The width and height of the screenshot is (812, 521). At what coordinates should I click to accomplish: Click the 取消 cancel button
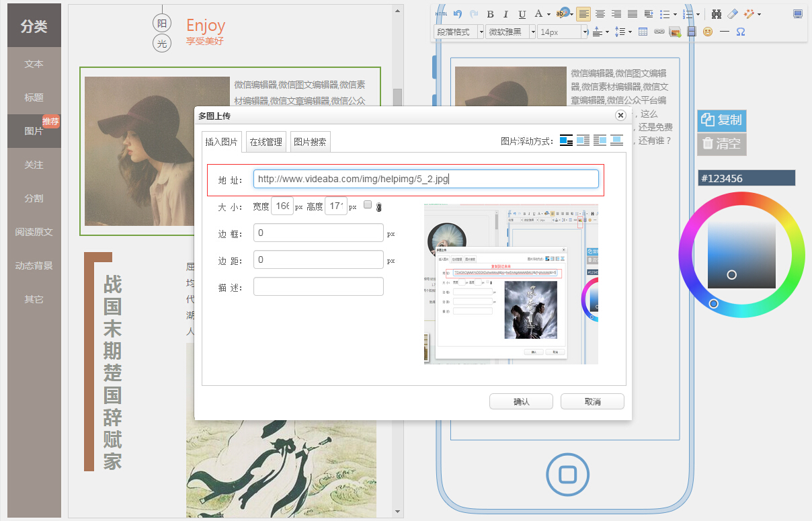tap(592, 401)
